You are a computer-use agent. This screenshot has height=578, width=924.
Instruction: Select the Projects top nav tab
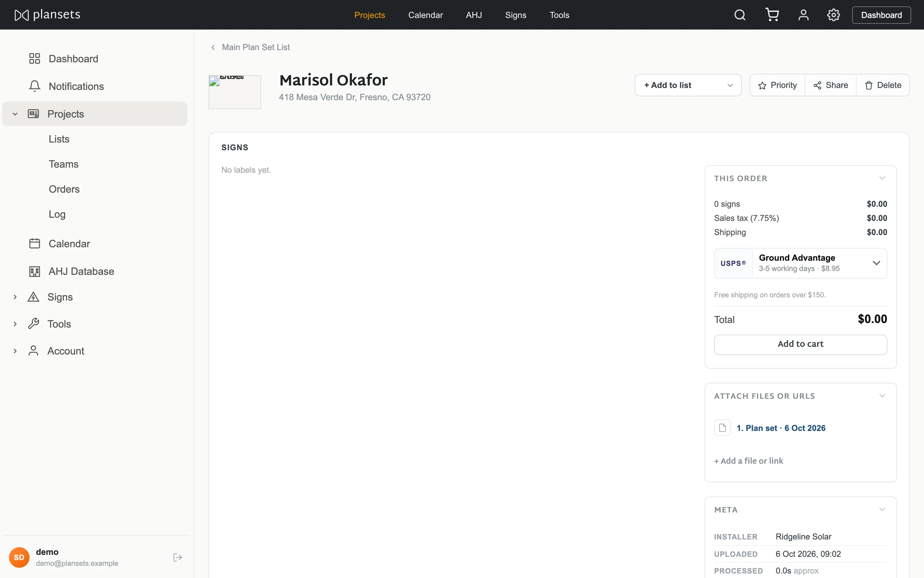pos(370,15)
